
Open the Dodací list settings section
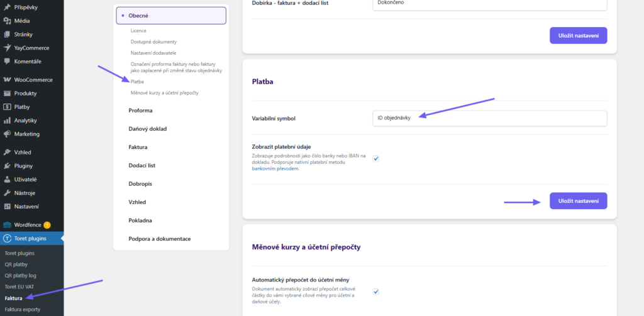click(142, 165)
